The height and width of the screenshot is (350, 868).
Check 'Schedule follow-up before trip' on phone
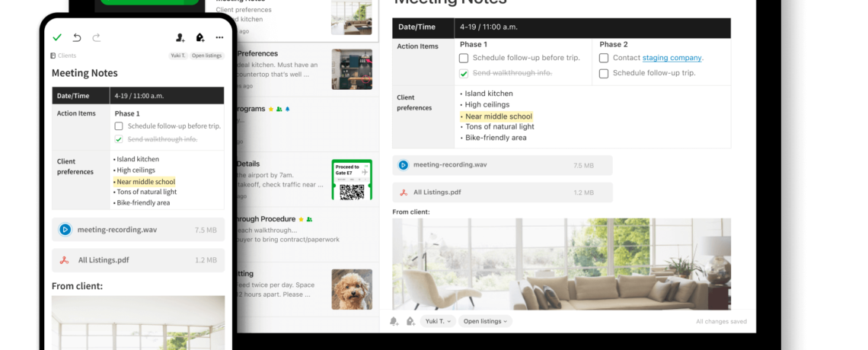pyautogui.click(x=119, y=126)
